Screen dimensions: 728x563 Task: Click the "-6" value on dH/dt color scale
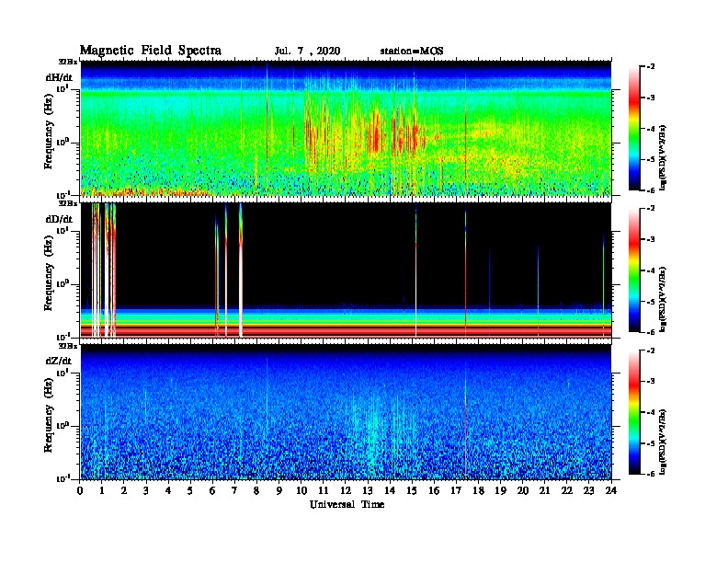(651, 190)
